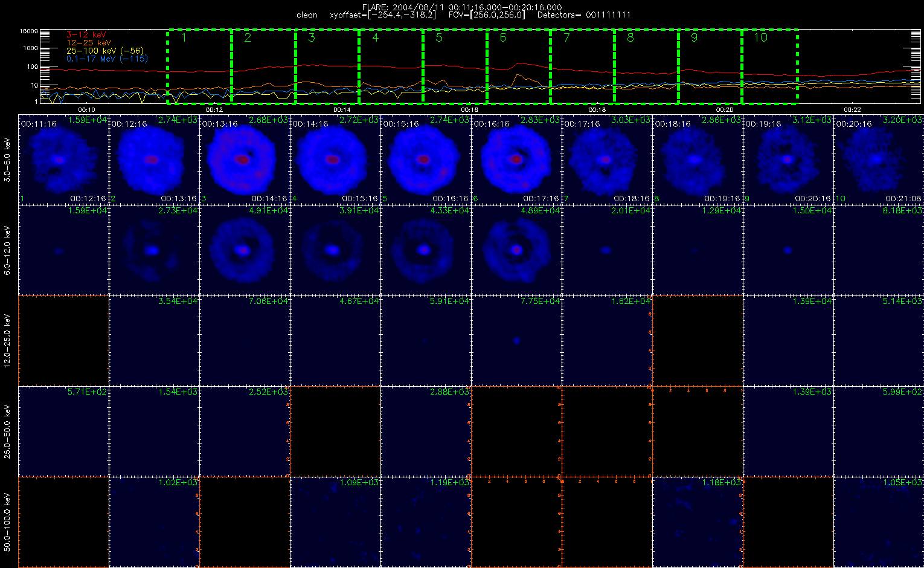Select the 3.20E+03 peak value
The height and width of the screenshot is (568, 924).
(x=902, y=120)
